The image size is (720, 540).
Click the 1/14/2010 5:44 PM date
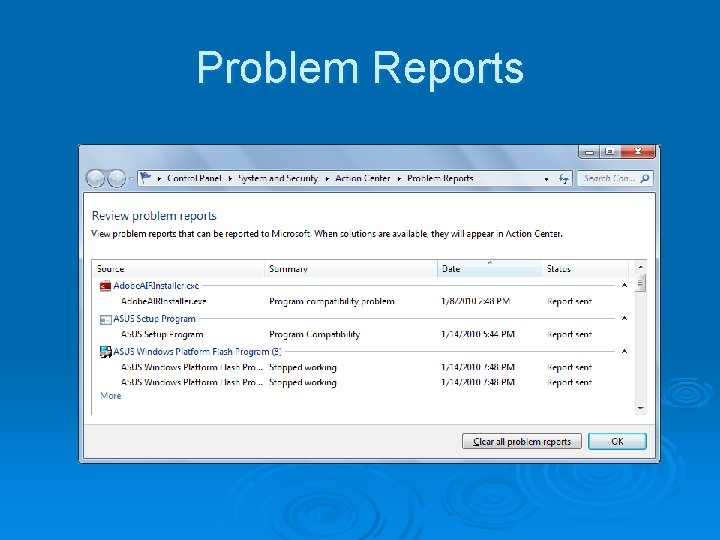(478, 335)
